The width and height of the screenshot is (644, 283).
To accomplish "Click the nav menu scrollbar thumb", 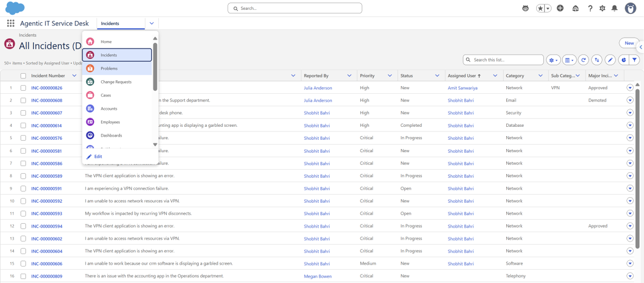I will point(155,67).
